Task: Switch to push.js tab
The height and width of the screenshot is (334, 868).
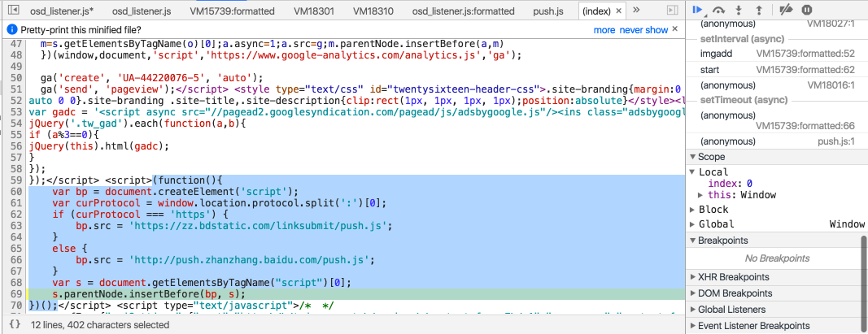Action: tap(548, 11)
